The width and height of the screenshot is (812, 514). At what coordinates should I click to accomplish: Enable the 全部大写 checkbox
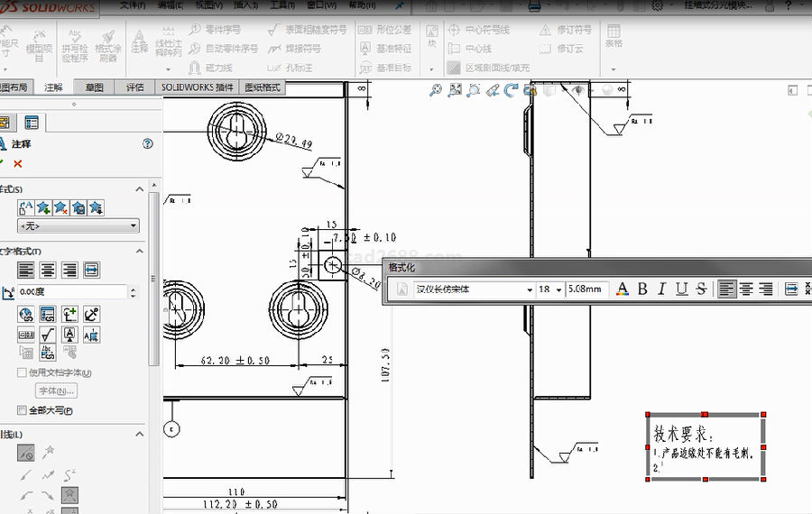23,410
